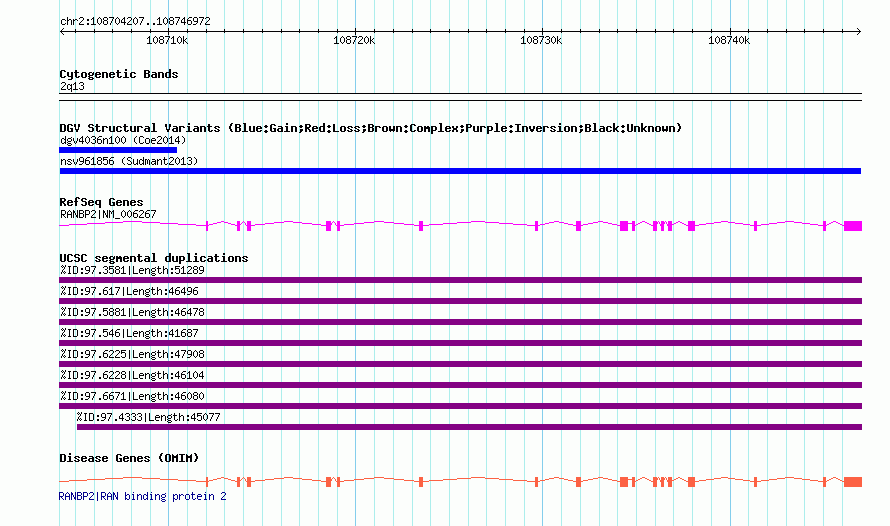The height and width of the screenshot is (526, 890).
Task: Click the 108730k ruler position label
Action: click(541, 40)
